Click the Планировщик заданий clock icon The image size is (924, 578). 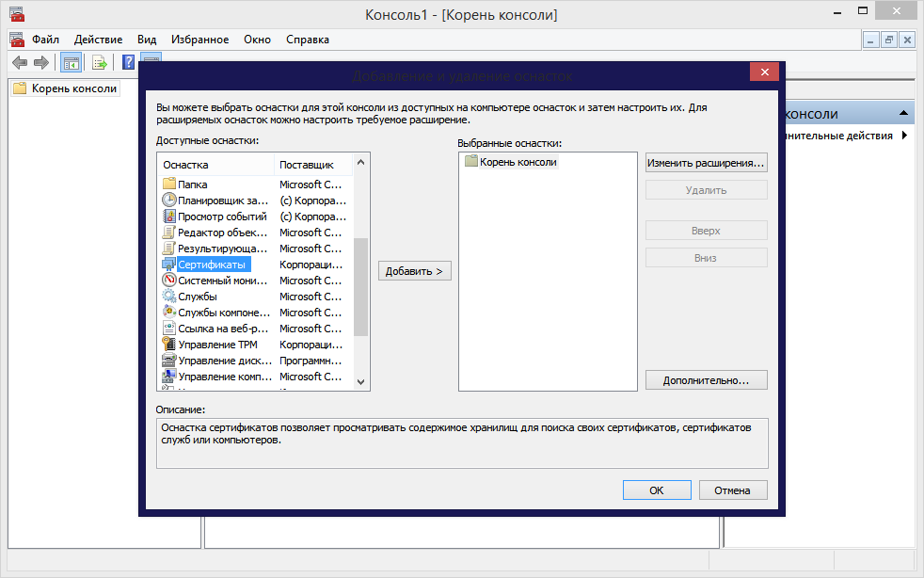pyautogui.click(x=169, y=200)
